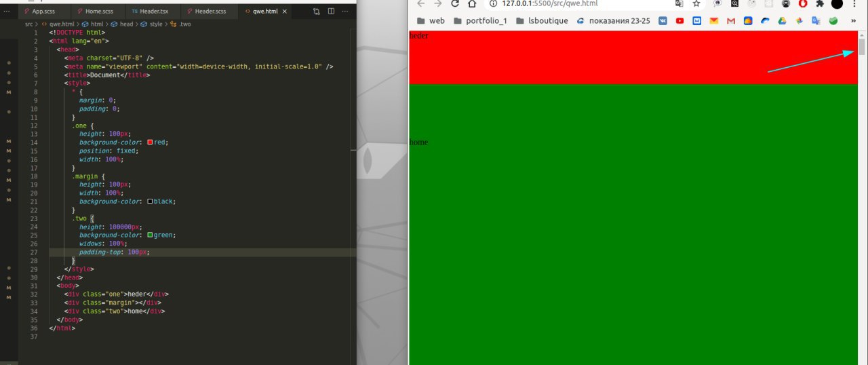View site information icon in address bar
Viewport: 868px width, 365px height.
click(492, 3)
